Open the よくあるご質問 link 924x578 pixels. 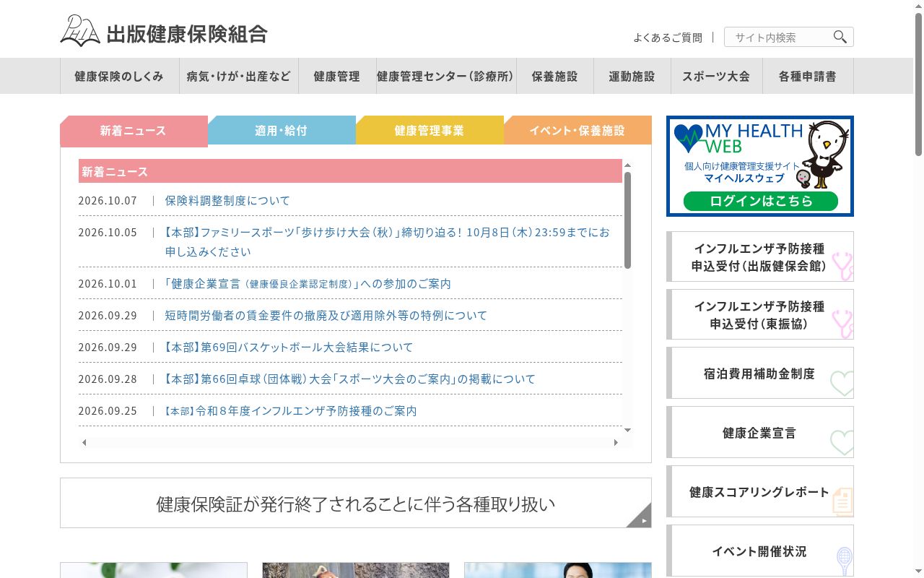[x=668, y=38]
